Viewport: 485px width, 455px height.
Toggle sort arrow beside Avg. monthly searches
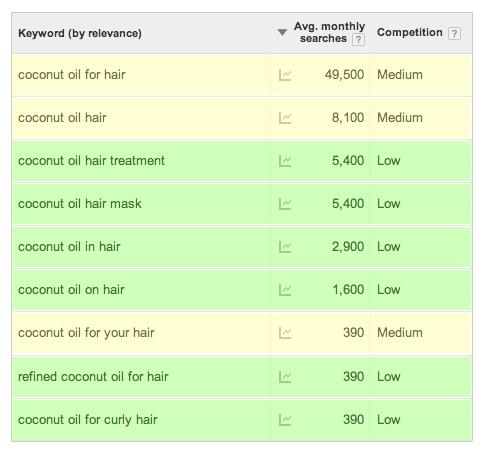(282, 32)
